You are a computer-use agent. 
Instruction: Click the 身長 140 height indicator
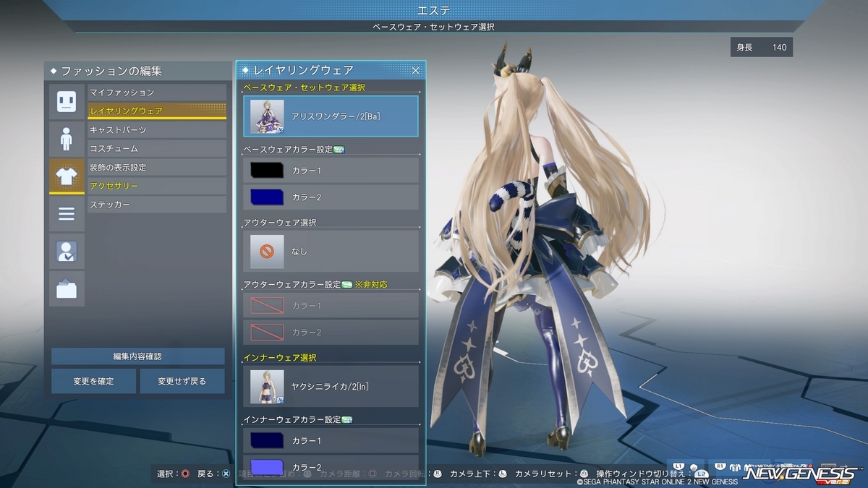(x=762, y=48)
